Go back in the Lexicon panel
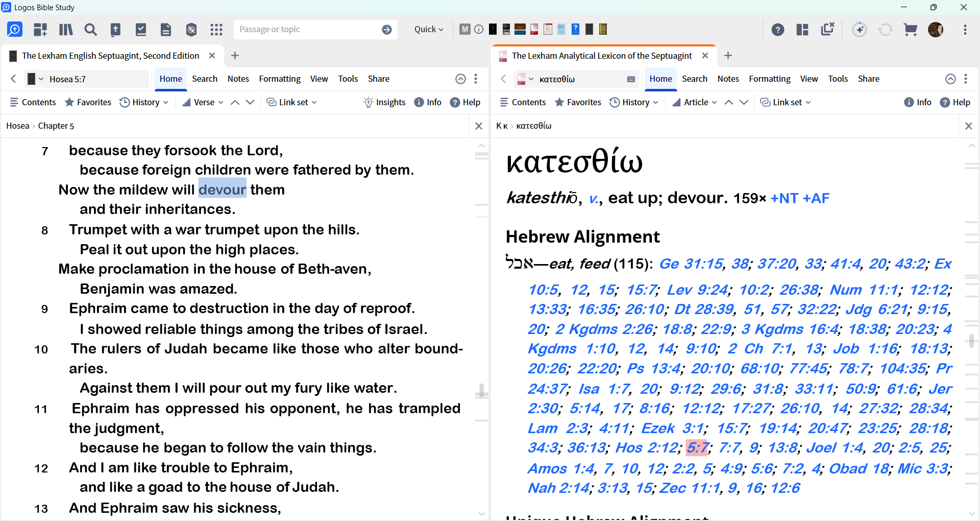The image size is (980, 521). (x=503, y=79)
